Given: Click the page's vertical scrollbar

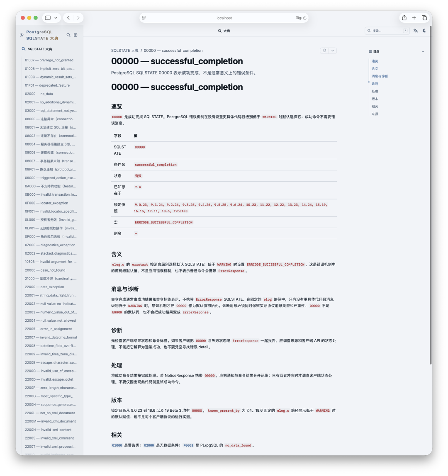Looking at the screenshot, I should (x=431, y=195).
